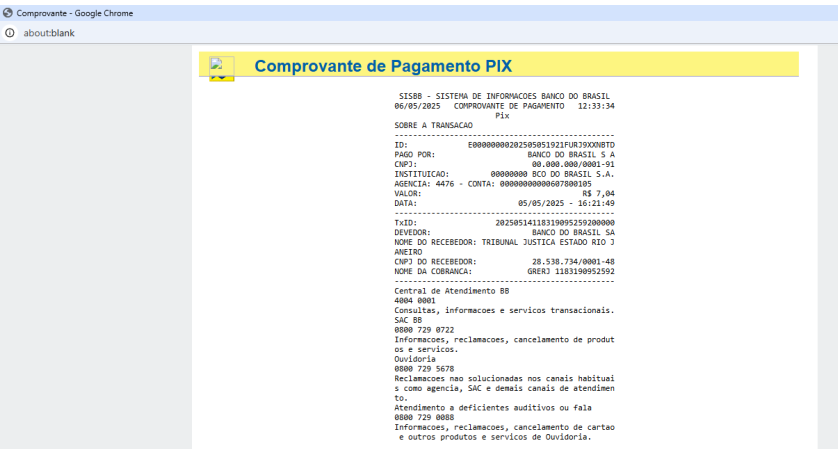Click the receiver CNPJ 28.538.734/0001-48

(573, 262)
